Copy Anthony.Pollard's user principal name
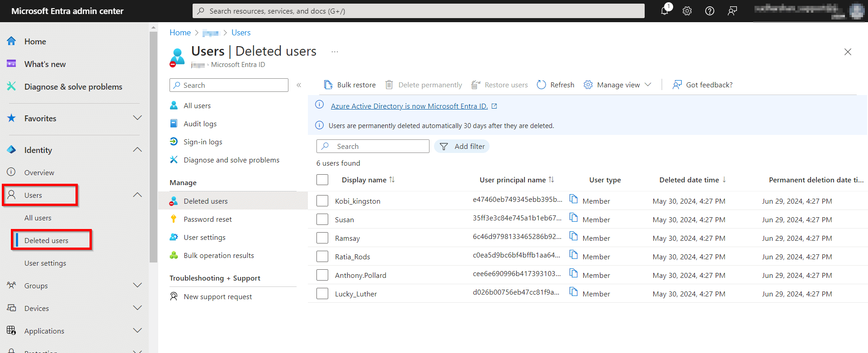868x353 pixels. pyautogui.click(x=573, y=273)
